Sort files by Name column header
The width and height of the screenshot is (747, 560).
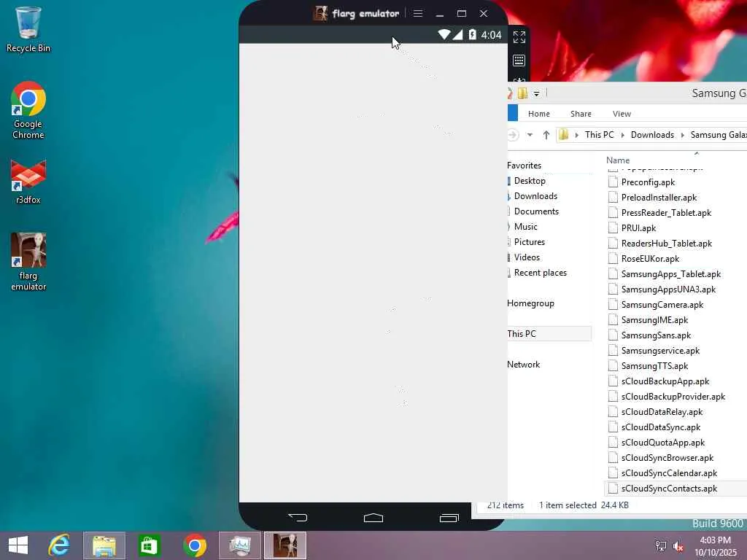(x=618, y=160)
